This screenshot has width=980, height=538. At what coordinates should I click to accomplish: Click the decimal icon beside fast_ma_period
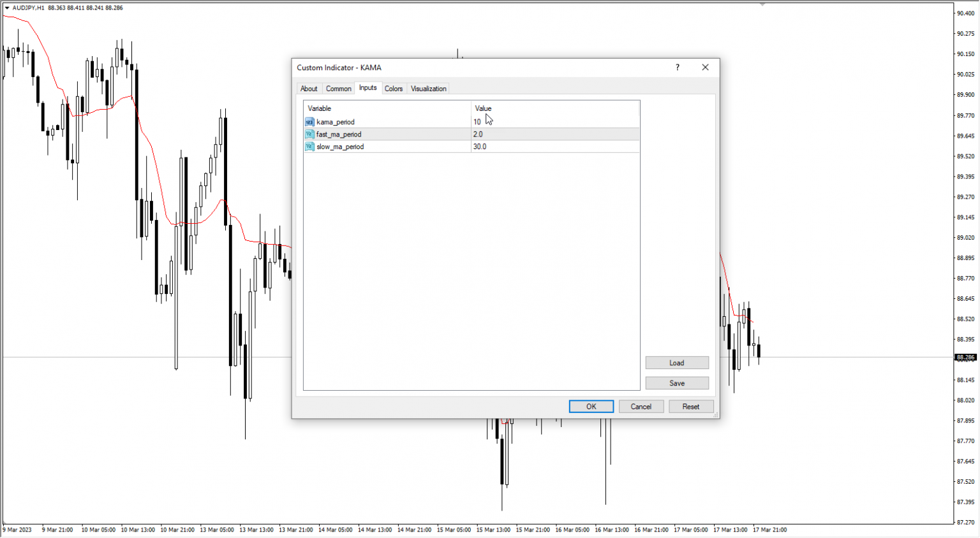click(309, 134)
